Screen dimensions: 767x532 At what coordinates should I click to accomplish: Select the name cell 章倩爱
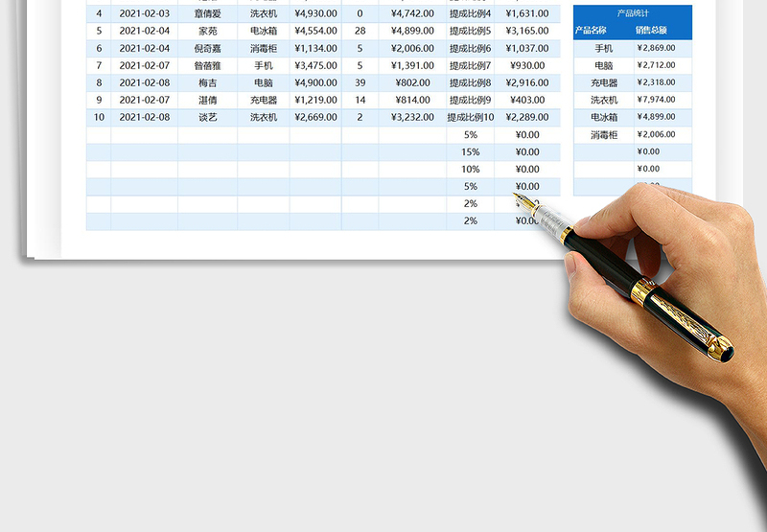coord(207,13)
